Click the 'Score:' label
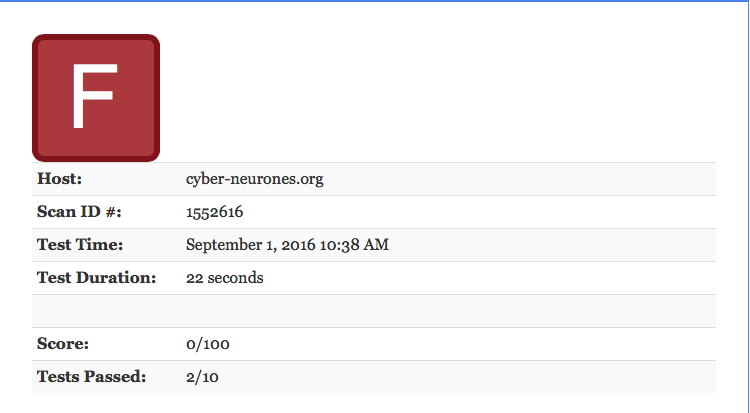This screenshot has height=413, width=750. (63, 344)
